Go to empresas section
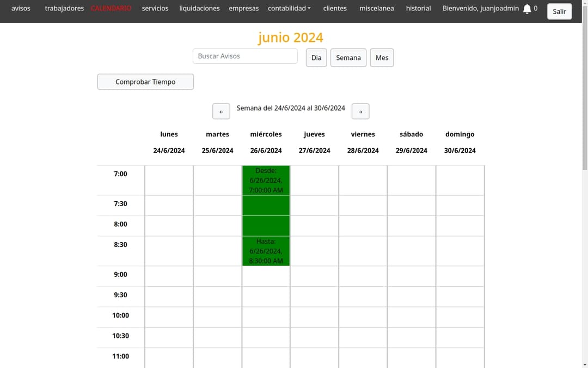This screenshot has height=368, width=588. pos(244,8)
